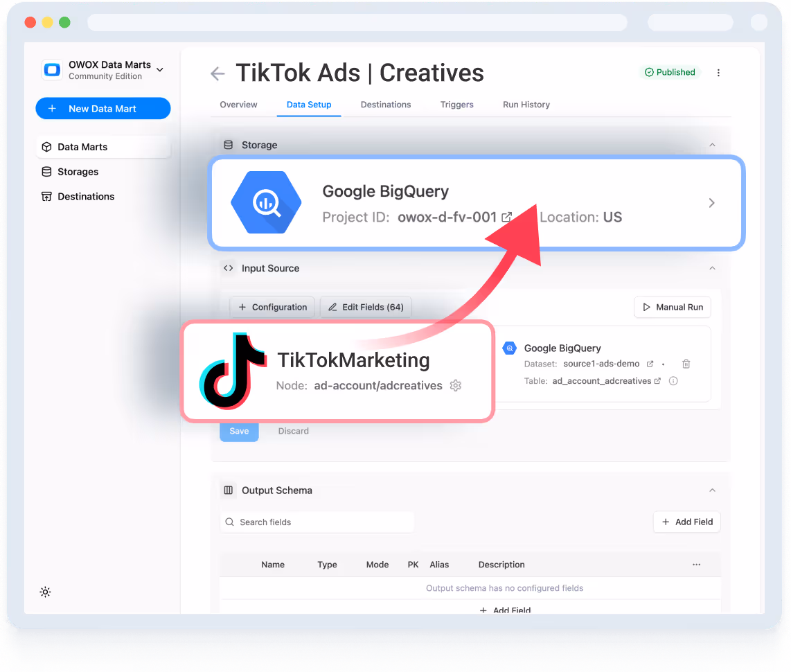Switch to the Destinations tab
Image resolution: width=791 pixels, height=672 pixels.
tap(386, 105)
